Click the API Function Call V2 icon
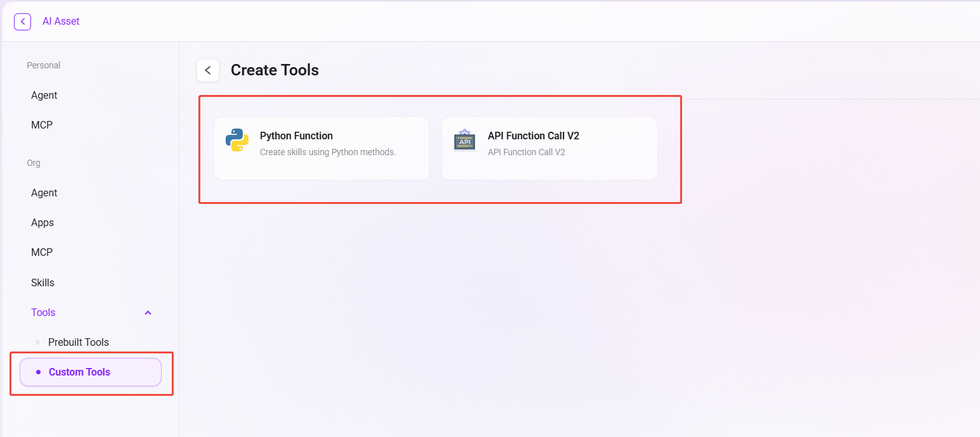Screen dimensions: 980x437 [x=465, y=140]
